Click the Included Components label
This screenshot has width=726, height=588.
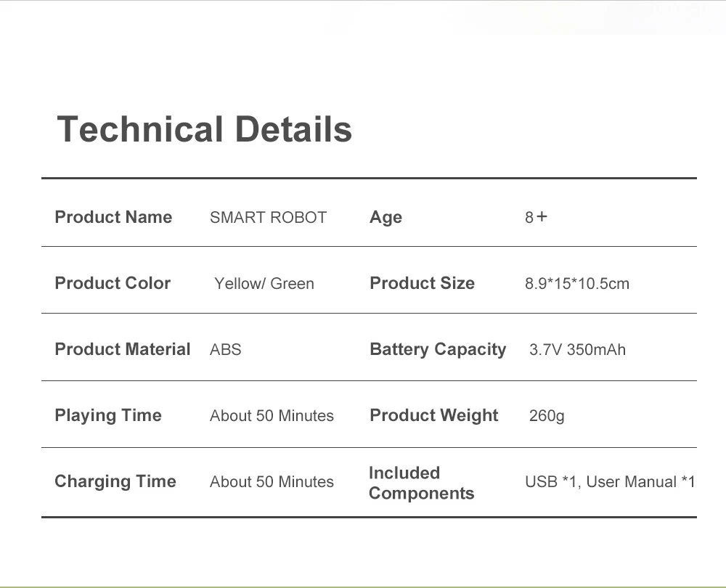[x=421, y=483]
